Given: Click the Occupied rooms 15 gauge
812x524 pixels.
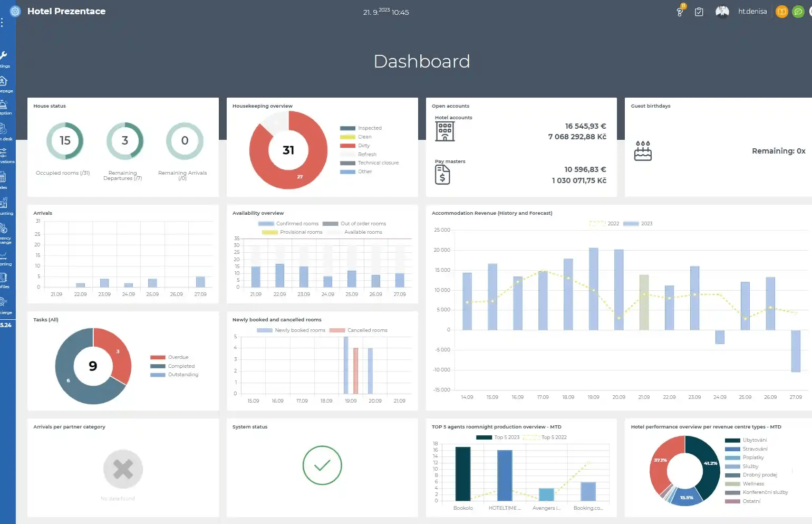Looking at the screenshot, I should [65, 141].
